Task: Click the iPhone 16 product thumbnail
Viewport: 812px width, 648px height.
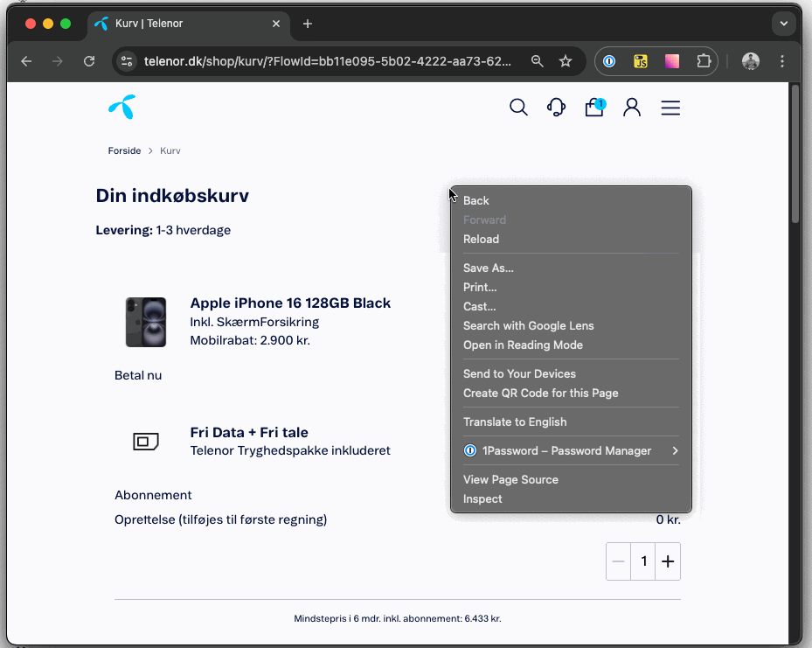Action: point(146,322)
